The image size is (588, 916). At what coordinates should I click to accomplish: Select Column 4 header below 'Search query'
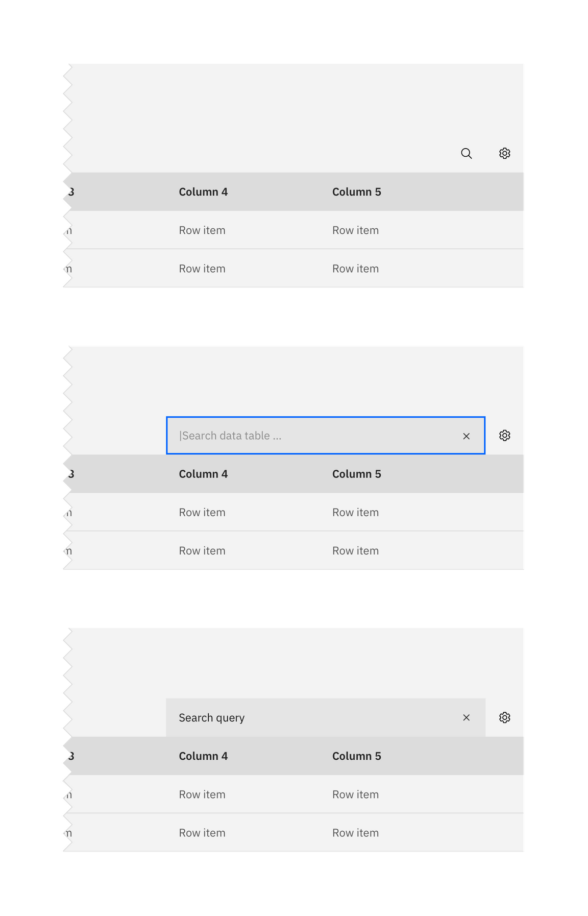[x=203, y=756]
